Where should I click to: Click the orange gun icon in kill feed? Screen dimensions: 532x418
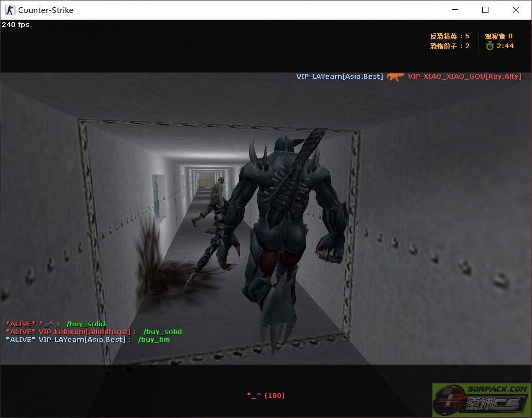click(x=395, y=77)
